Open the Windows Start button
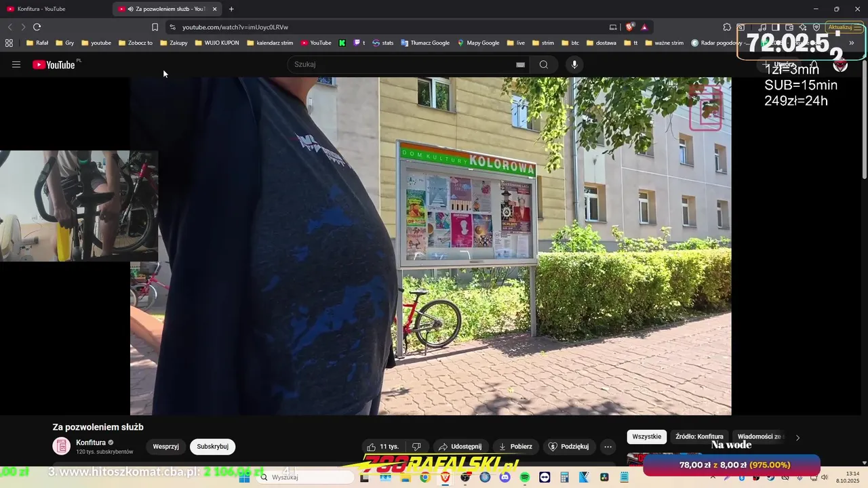Screen dimensions: 868x488 [245, 477]
